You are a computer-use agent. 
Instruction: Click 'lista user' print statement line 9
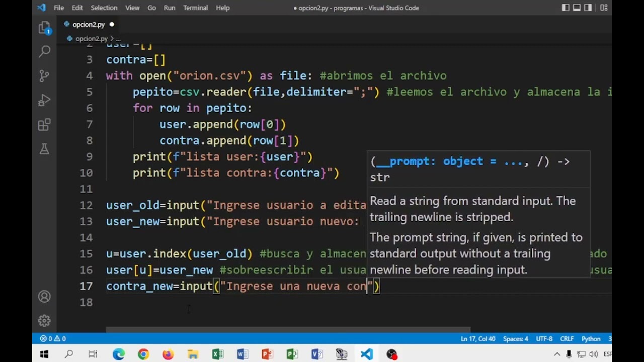[223, 156]
